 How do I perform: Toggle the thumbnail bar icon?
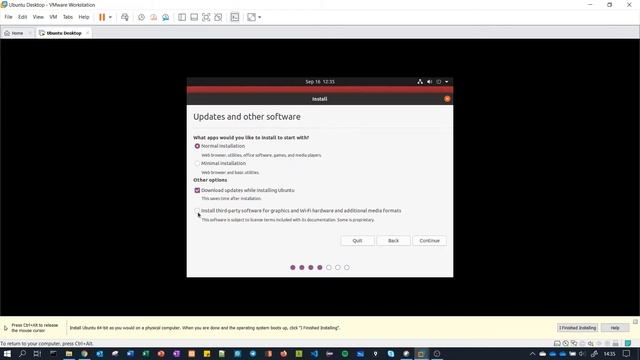coord(194,17)
